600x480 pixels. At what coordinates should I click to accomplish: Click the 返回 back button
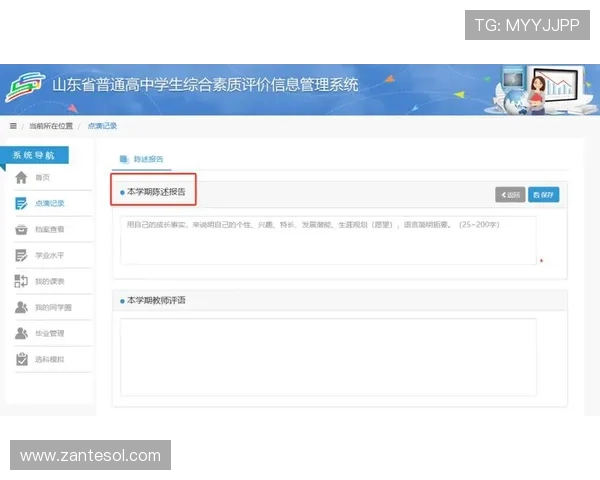point(510,195)
